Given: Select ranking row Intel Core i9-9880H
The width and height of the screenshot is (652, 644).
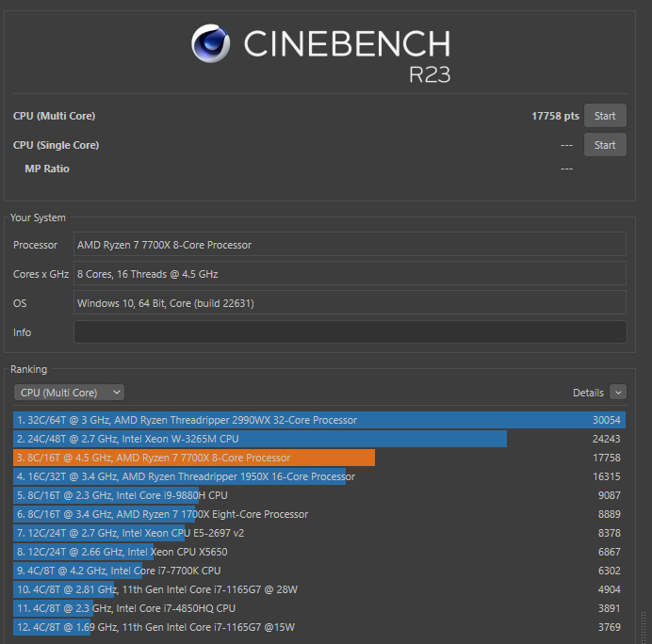Looking at the screenshot, I should coord(319,495).
